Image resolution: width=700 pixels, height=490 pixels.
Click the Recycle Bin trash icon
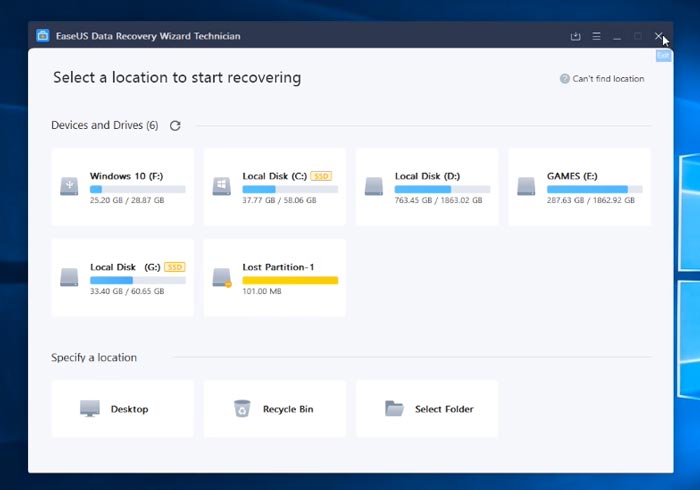(x=242, y=408)
